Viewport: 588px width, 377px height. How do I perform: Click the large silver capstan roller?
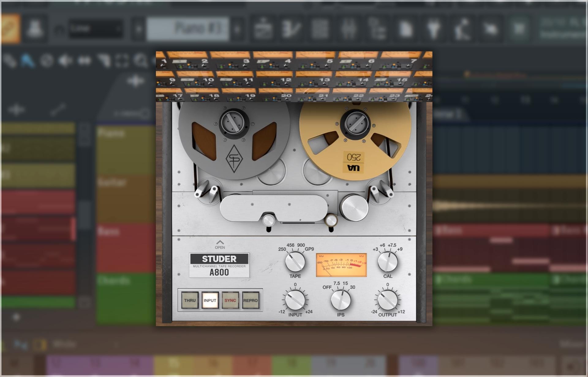tap(355, 208)
